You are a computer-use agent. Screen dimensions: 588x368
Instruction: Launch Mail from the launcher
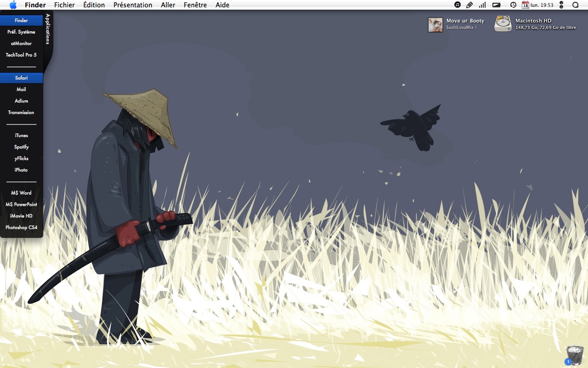click(x=21, y=89)
